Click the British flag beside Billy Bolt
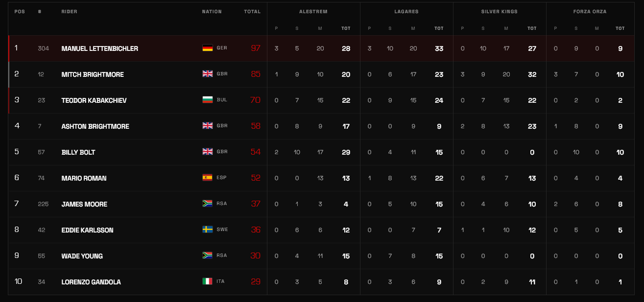644x302 pixels. [x=207, y=152]
